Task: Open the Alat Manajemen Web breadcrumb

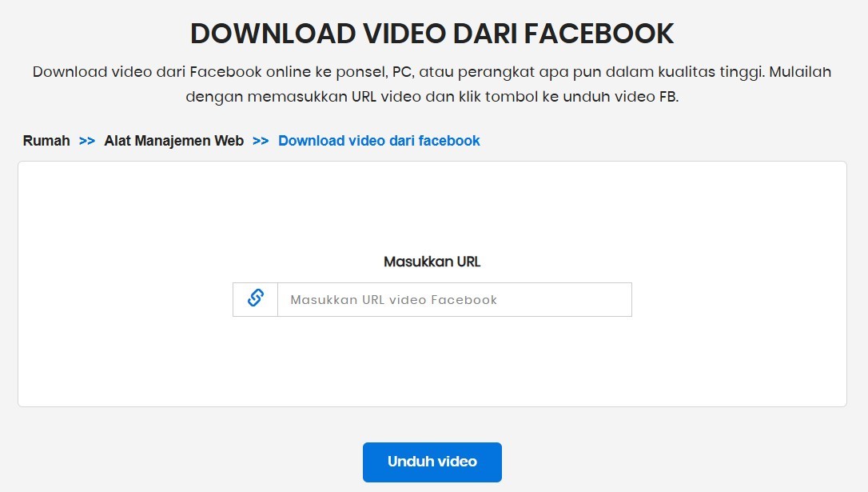Action: click(173, 141)
